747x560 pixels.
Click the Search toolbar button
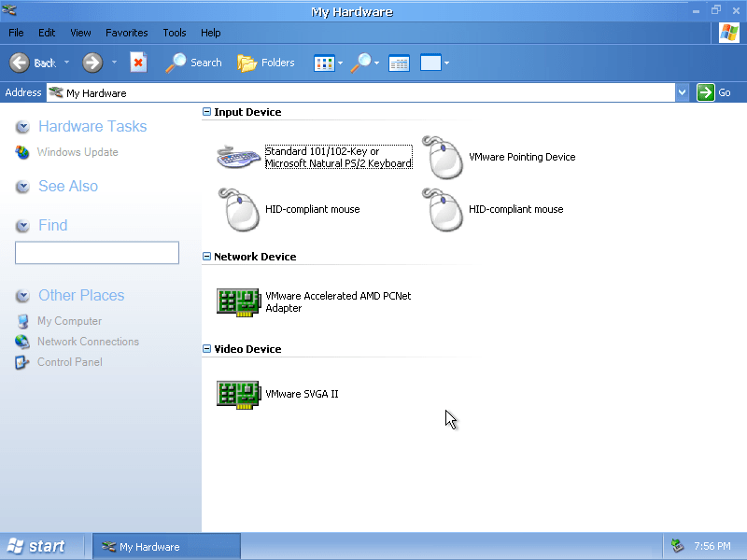click(194, 63)
